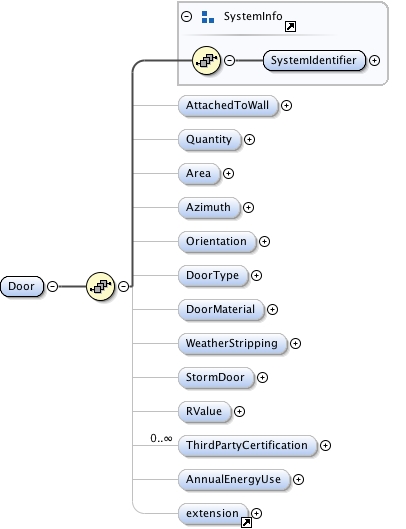The image size is (406, 529).
Task: Expand the Orientation plus button
Action: (264, 241)
